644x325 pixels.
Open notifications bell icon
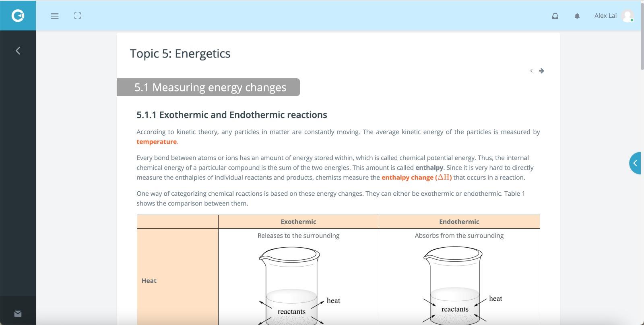[577, 16]
